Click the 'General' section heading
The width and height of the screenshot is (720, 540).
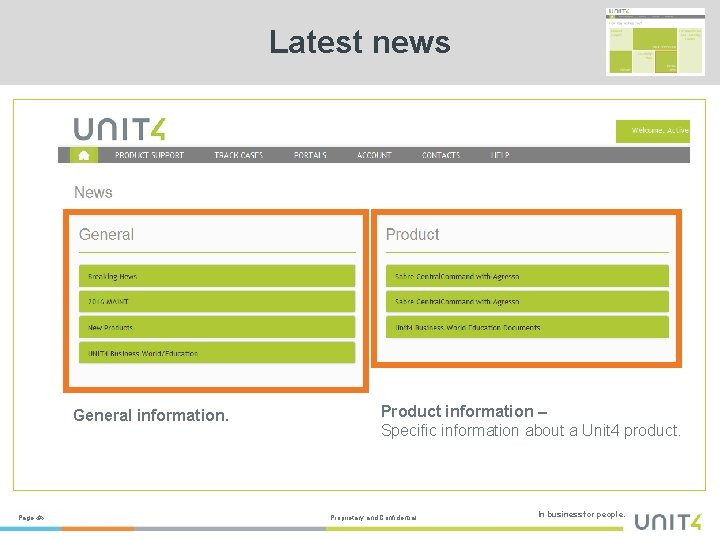(x=107, y=234)
